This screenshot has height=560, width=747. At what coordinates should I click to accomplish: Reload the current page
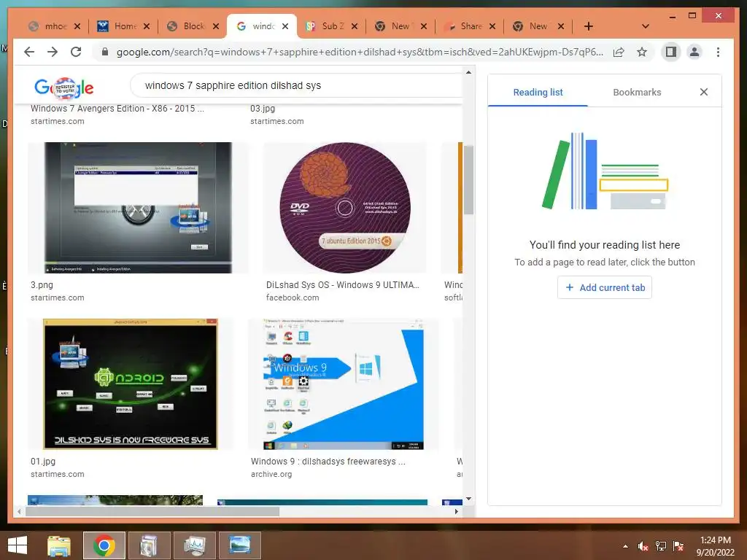76,52
